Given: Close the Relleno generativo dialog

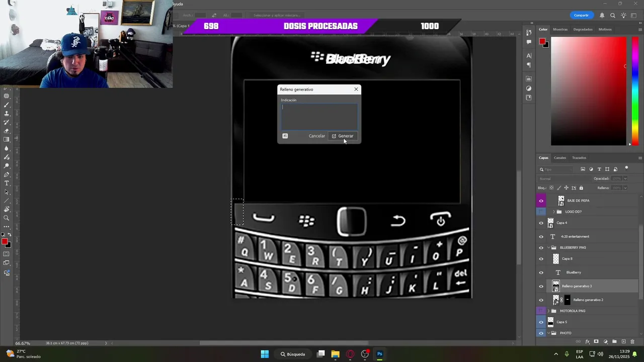Looking at the screenshot, I should 356,89.
